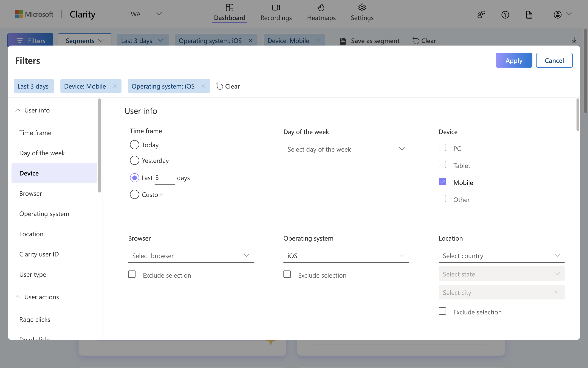Select the Custom time frame radio button

(134, 195)
